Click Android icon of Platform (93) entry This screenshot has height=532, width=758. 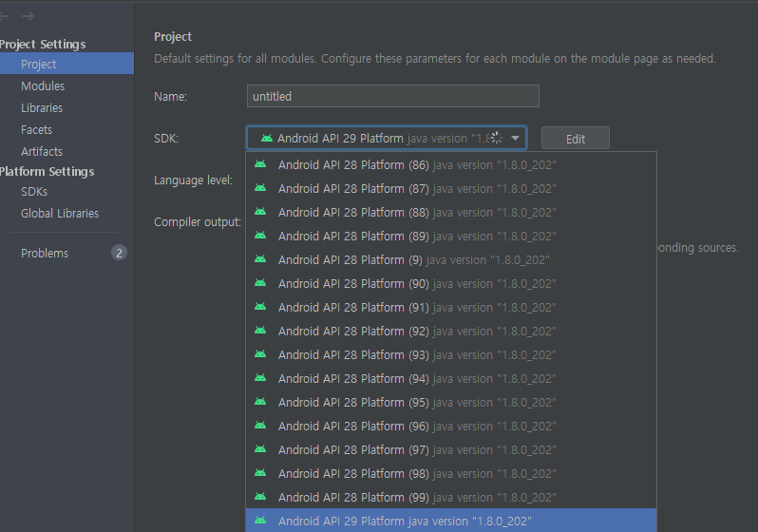pos(260,353)
